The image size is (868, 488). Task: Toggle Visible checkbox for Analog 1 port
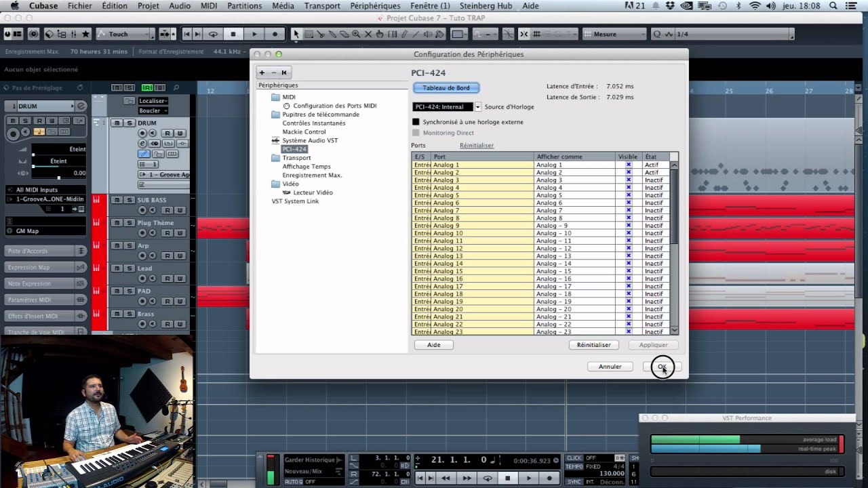click(629, 165)
